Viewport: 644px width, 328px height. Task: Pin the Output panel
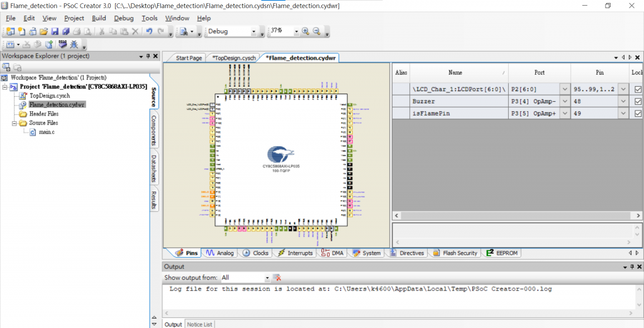point(632,267)
